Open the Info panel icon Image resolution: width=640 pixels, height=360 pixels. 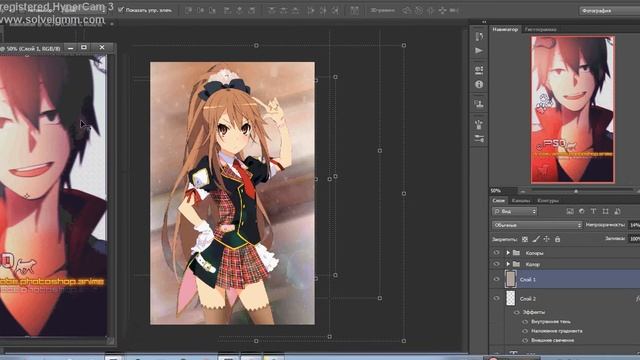[x=479, y=84]
